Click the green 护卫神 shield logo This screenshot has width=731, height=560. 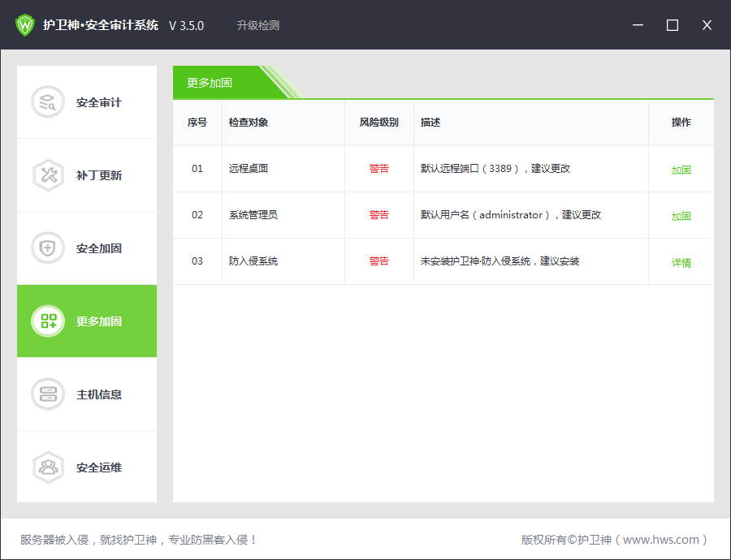(x=25, y=24)
